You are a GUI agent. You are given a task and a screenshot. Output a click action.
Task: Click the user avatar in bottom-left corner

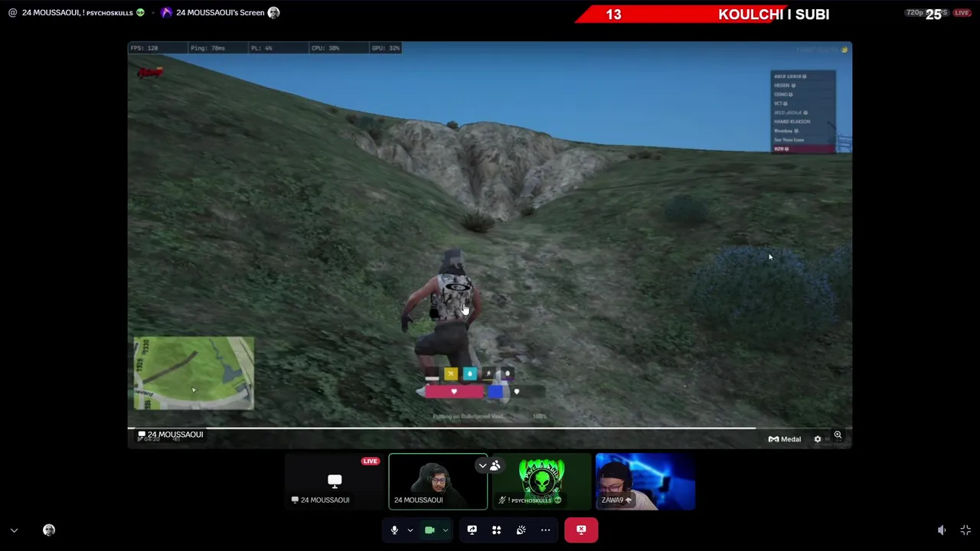[49, 530]
